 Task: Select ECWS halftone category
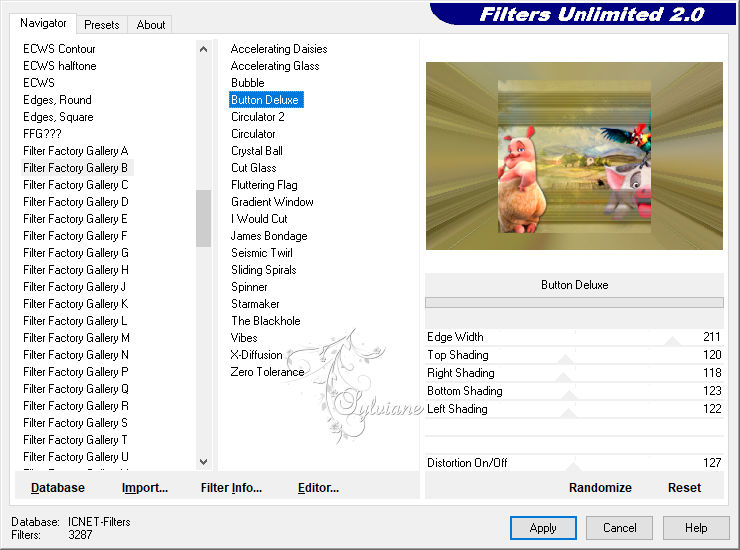click(59, 66)
